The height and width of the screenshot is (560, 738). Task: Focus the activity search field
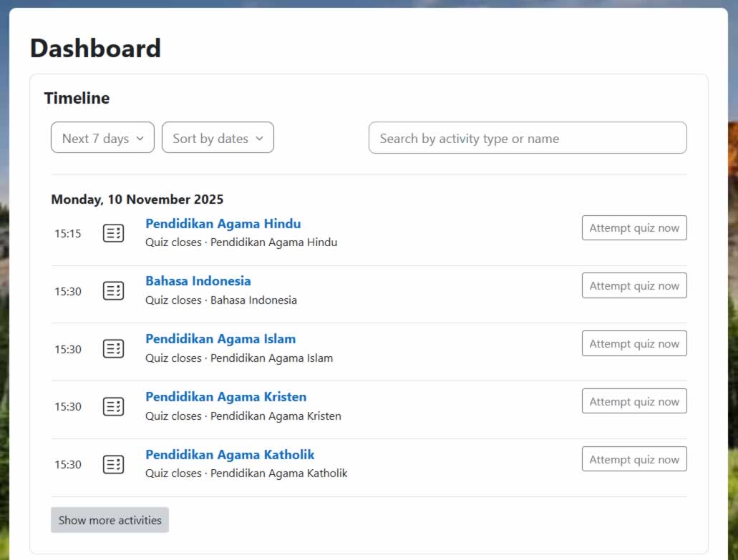527,138
